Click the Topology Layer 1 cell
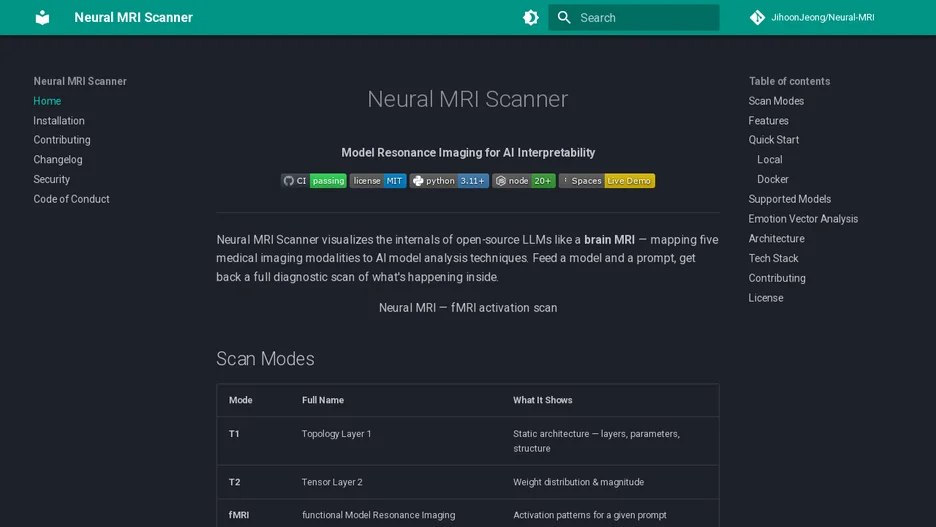Screen dimensions: 936x527 [336, 434]
